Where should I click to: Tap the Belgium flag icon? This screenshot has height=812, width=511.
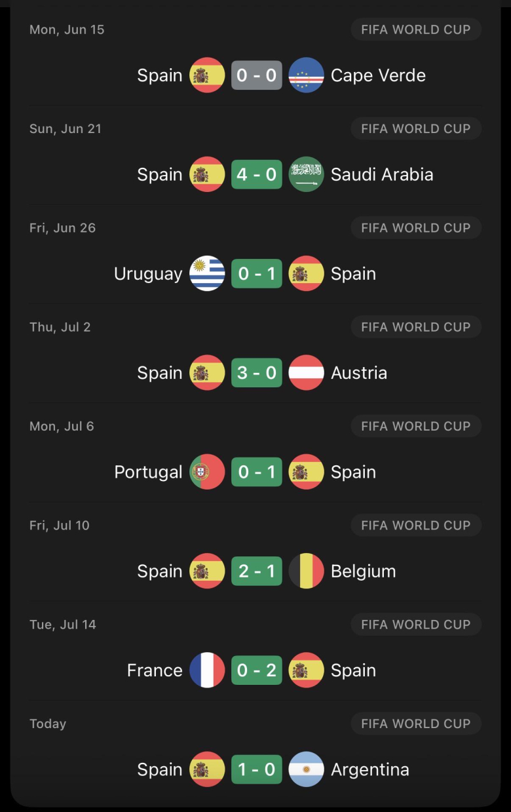306,571
